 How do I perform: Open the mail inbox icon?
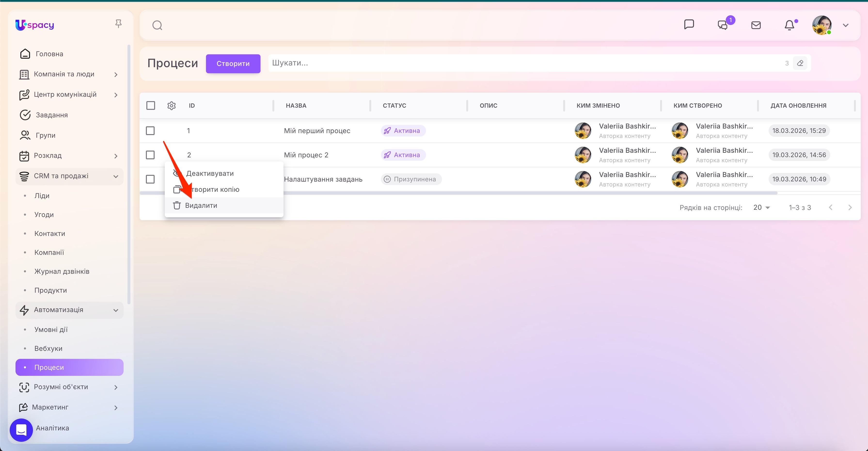[756, 25]
